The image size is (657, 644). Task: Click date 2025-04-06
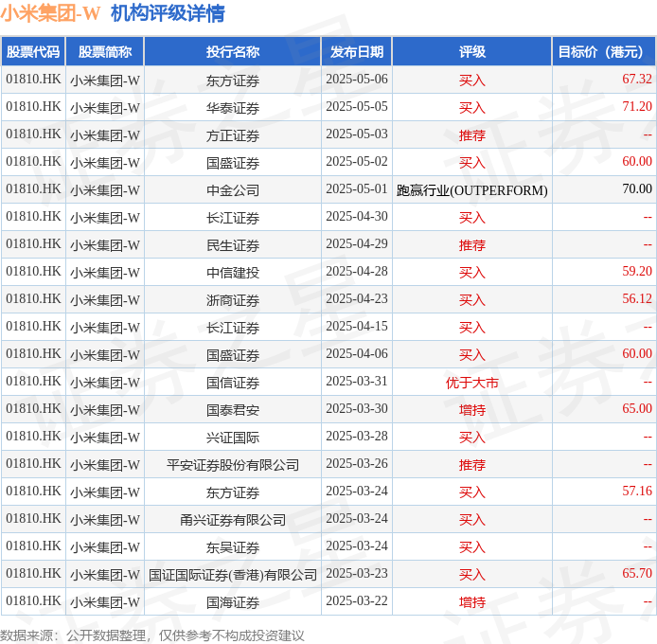pyautogui.click(x=357, y=354)
